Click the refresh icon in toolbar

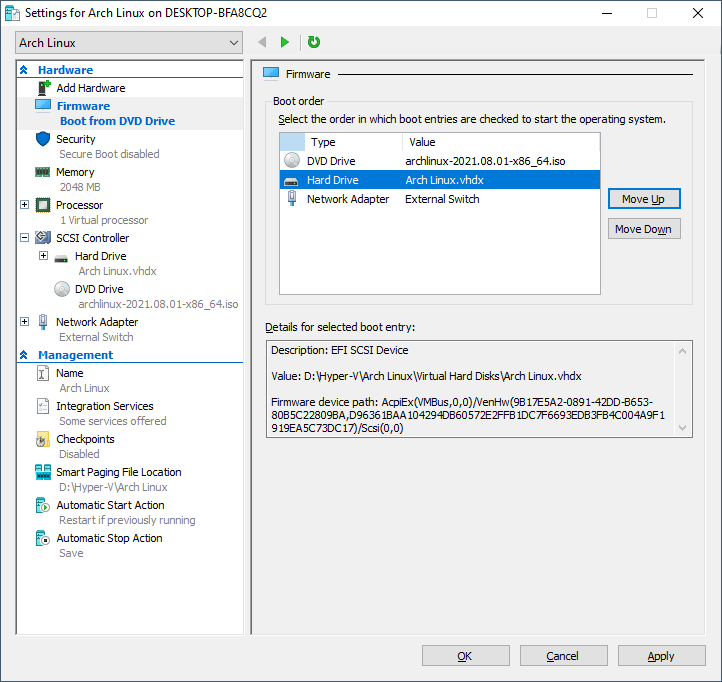[314, 42]
